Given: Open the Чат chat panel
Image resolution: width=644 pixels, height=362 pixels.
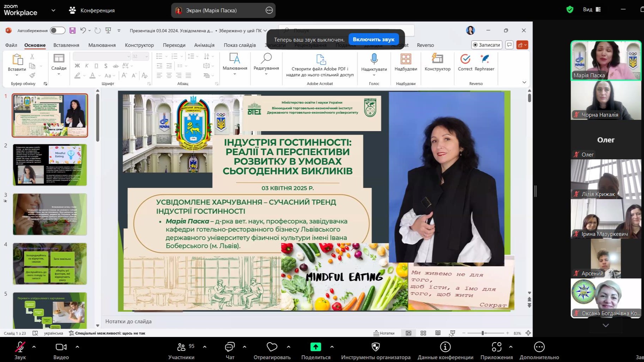Looking at the screenshot, I should pyautogui.click(x=230, y=347).
